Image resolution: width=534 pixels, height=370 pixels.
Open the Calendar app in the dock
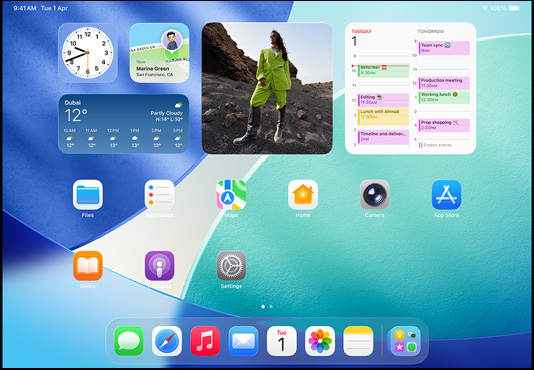[282, 341]
